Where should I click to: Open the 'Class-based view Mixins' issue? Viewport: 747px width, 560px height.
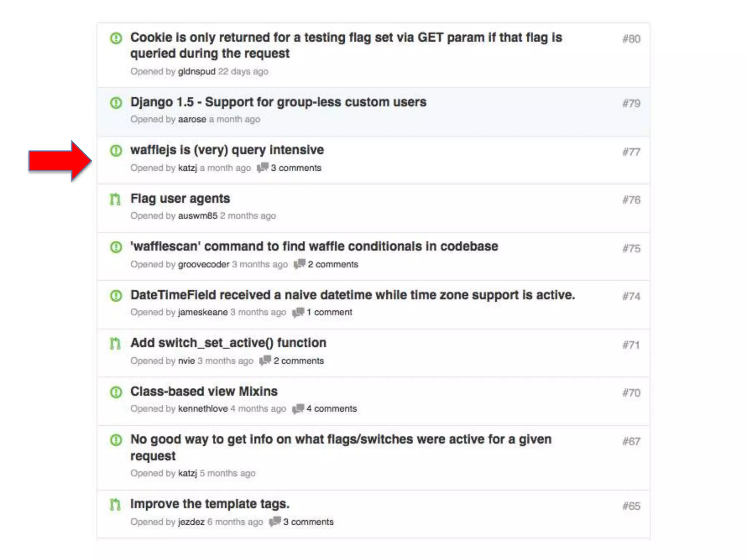click(204, 392)
